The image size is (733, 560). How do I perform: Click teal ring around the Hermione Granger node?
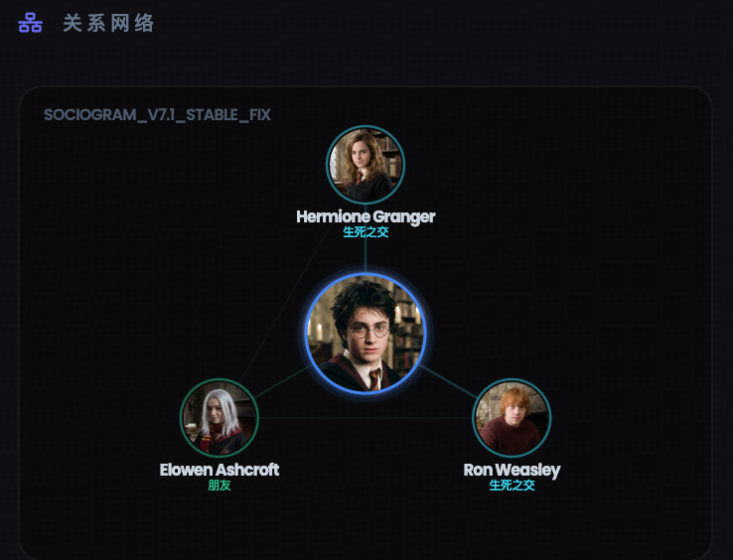(x=366, y=126)
